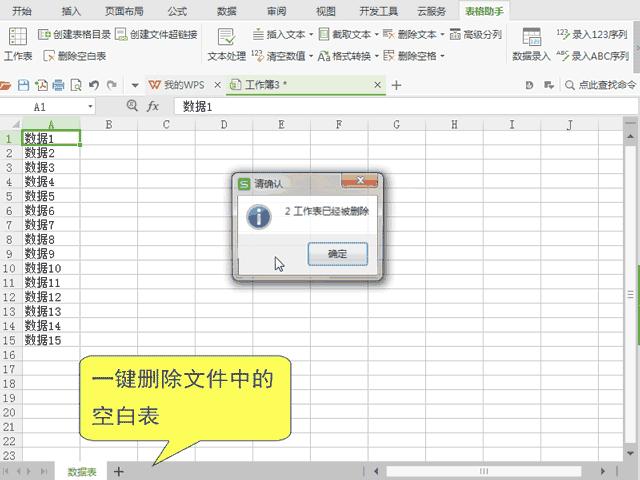This screenshot has height=480, width=640.
Task: Open the 公式 ribbon tab
Action: (x=177, y=11)
